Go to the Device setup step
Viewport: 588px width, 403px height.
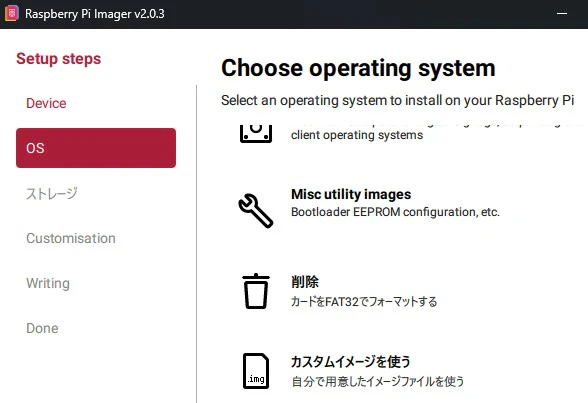[46, 103]
